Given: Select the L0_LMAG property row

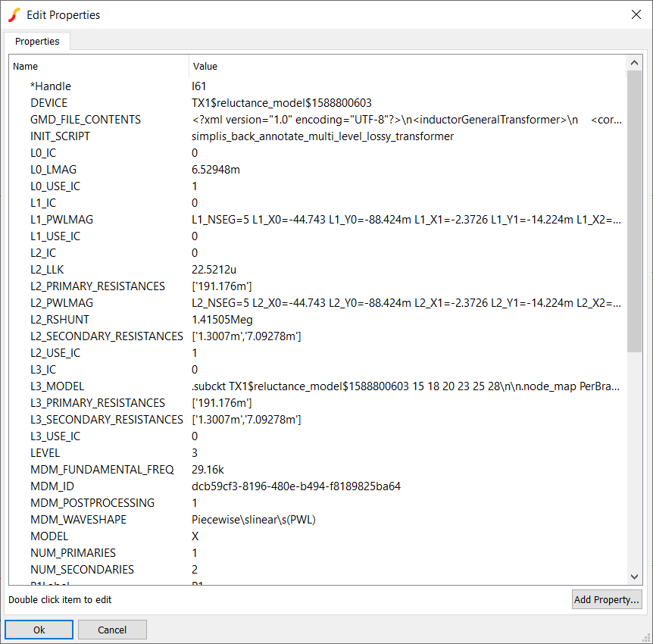Looking at the screenshot, I should pyautogui.click(x=53, y=170).
